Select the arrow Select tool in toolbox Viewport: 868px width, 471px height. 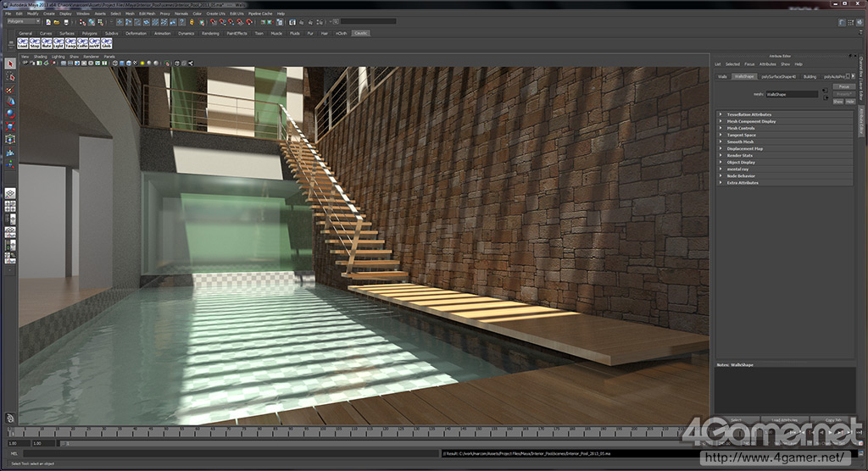pos(10,64)
